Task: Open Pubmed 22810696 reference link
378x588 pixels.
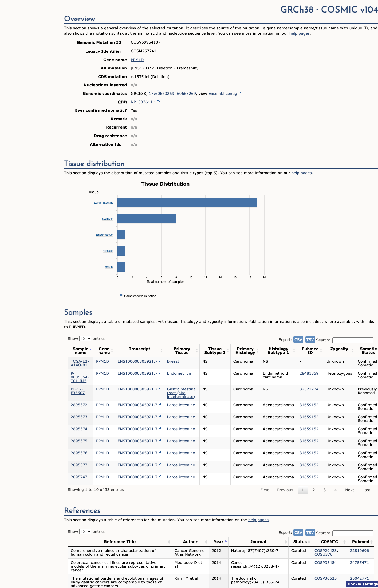Action: 359,551
